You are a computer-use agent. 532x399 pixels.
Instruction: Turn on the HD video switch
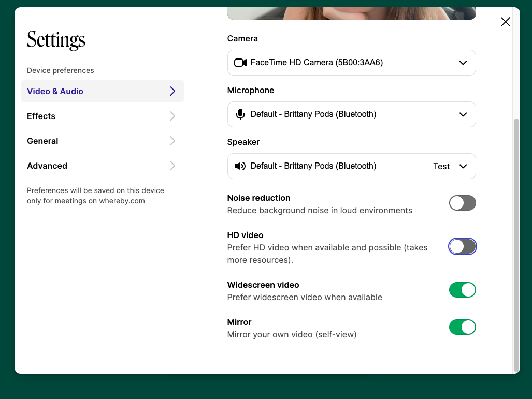coord(462,246)
